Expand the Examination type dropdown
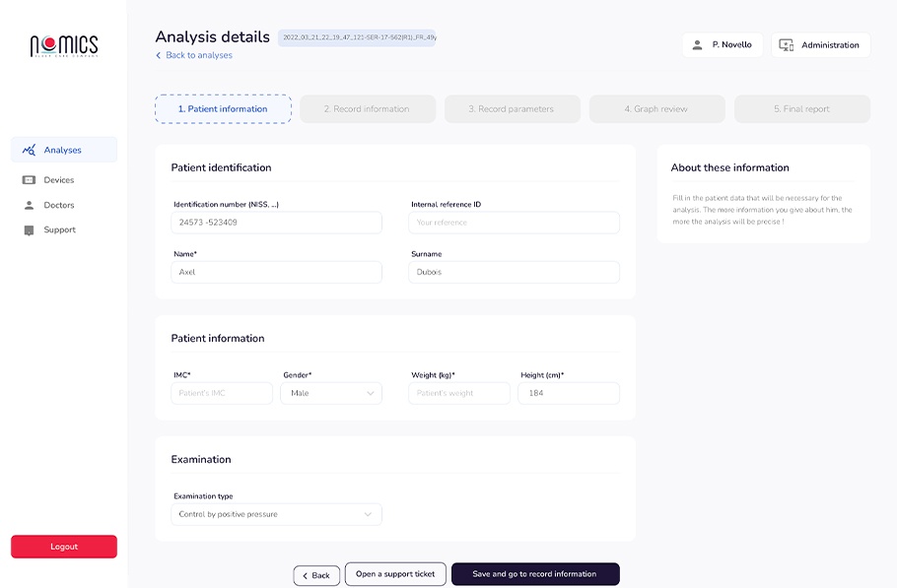The height and width of the screenshot is (588, 897). point(276,514)
